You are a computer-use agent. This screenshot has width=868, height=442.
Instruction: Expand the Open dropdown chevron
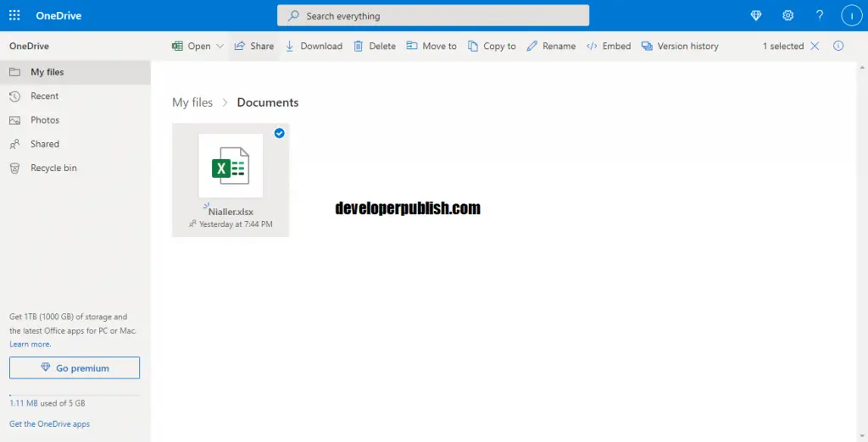(220, 46)
